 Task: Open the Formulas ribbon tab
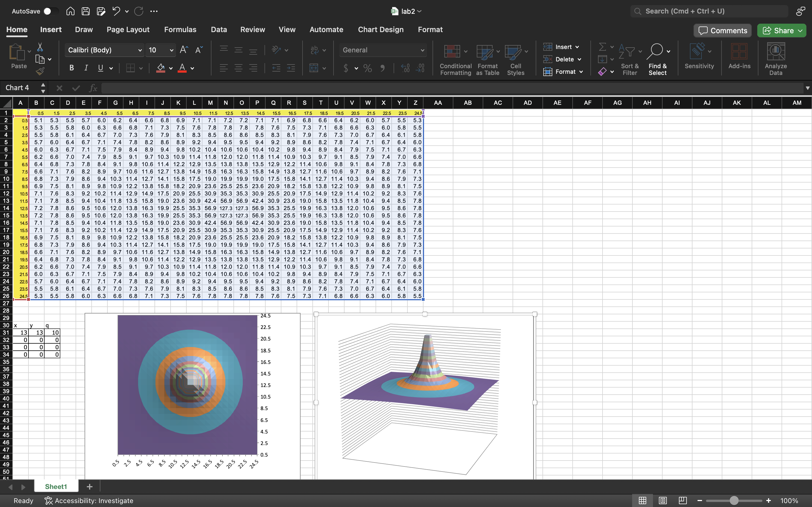tap(180, 30)
